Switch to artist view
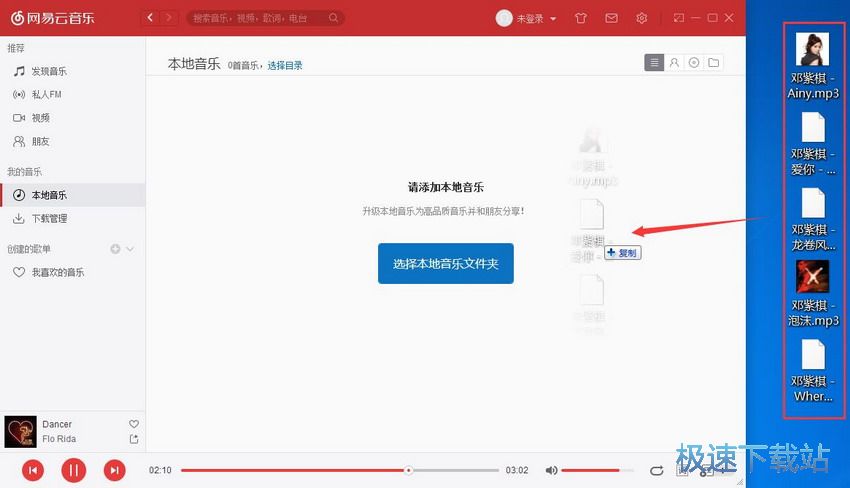The image size is (850, 488). [x=674, y=63]
